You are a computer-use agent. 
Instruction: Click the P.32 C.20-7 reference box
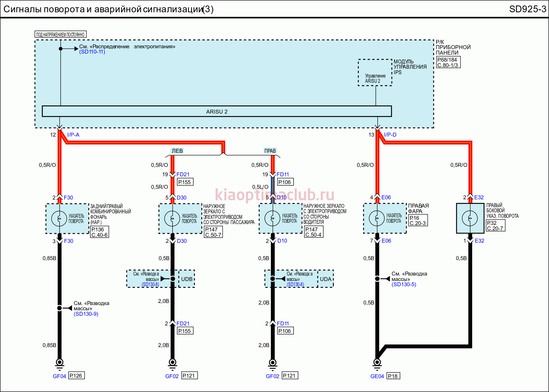495,225
